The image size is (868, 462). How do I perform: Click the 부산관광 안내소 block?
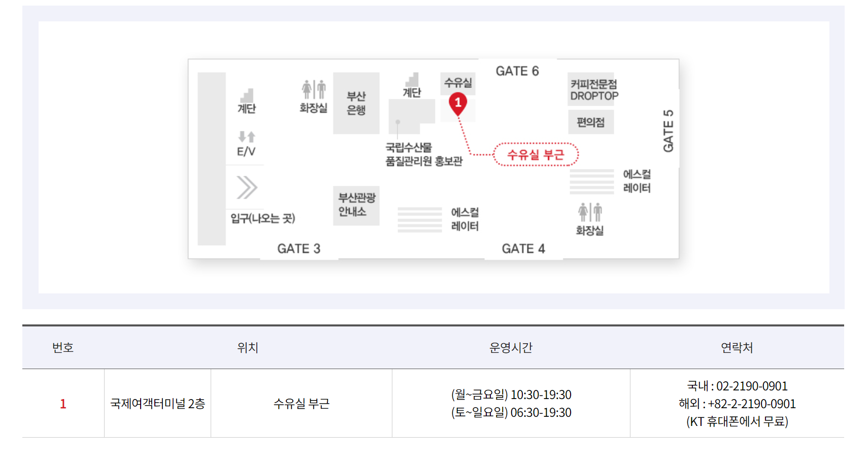tap(356, 206)
